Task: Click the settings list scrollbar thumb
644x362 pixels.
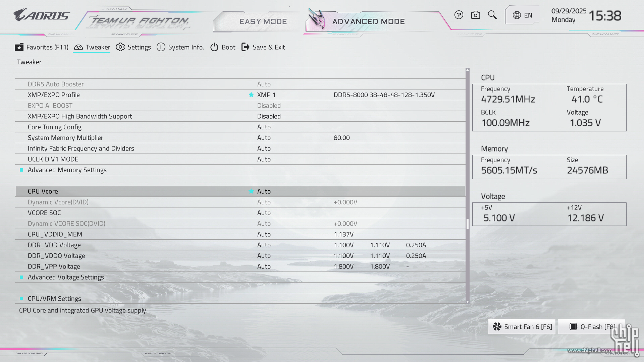Action: coord(468,224)
